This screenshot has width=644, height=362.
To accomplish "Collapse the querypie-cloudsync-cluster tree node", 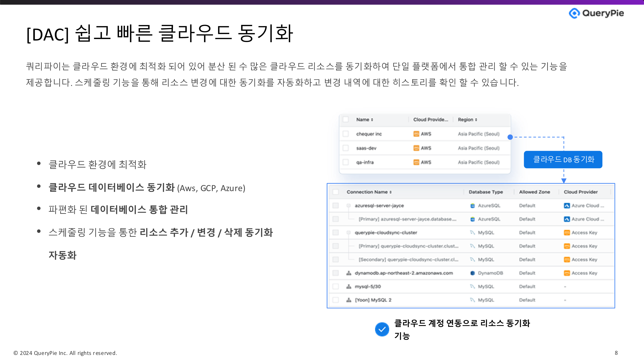I will pyautogui.click(x=348, y=233).
